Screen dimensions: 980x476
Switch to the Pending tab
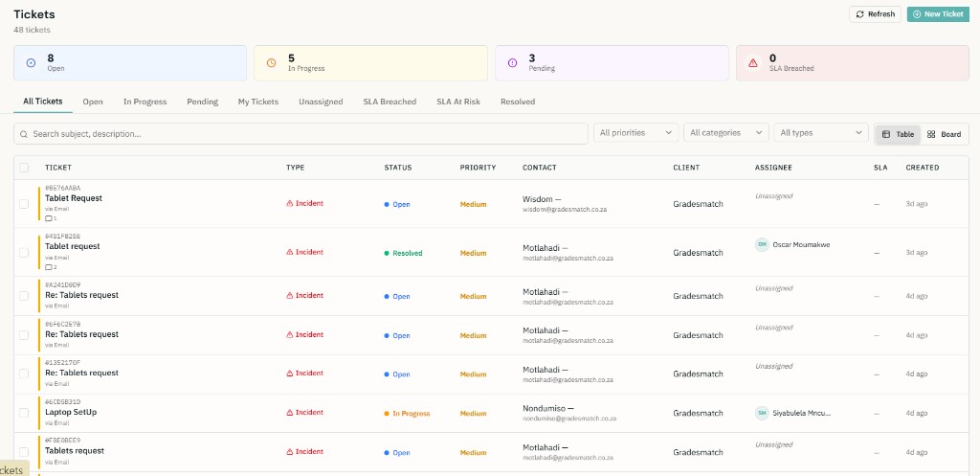point(203,102)
